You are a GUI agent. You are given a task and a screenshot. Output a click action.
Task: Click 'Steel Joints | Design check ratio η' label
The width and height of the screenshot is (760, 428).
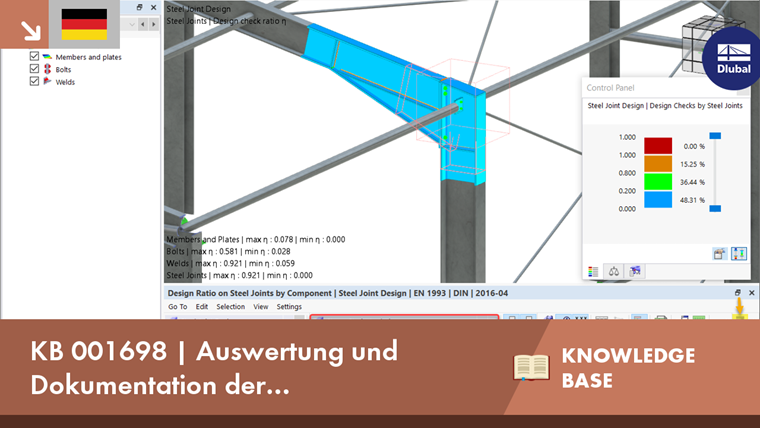(x=226, y=21)
